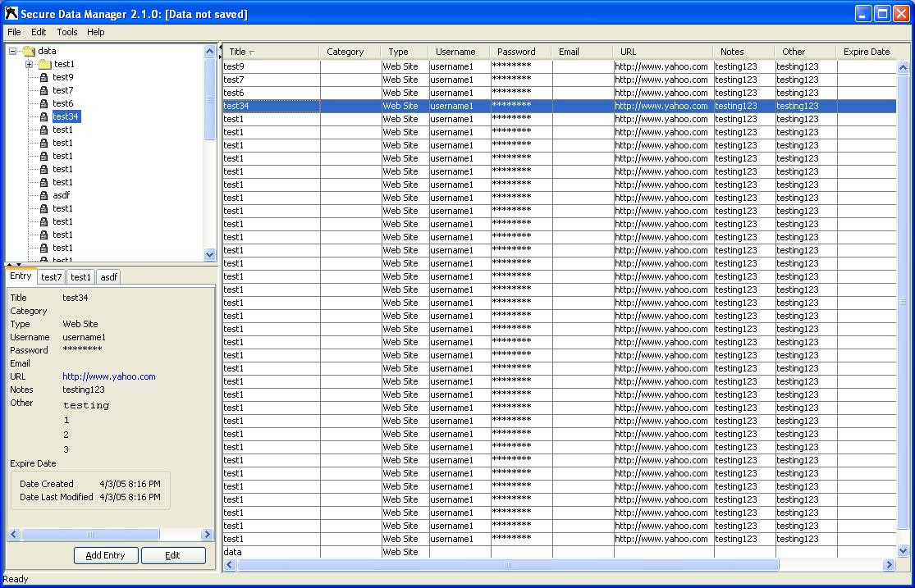915x588 pixels.
Task: Click the tree panel scroll-down arrow
Action: pos(210,254)
